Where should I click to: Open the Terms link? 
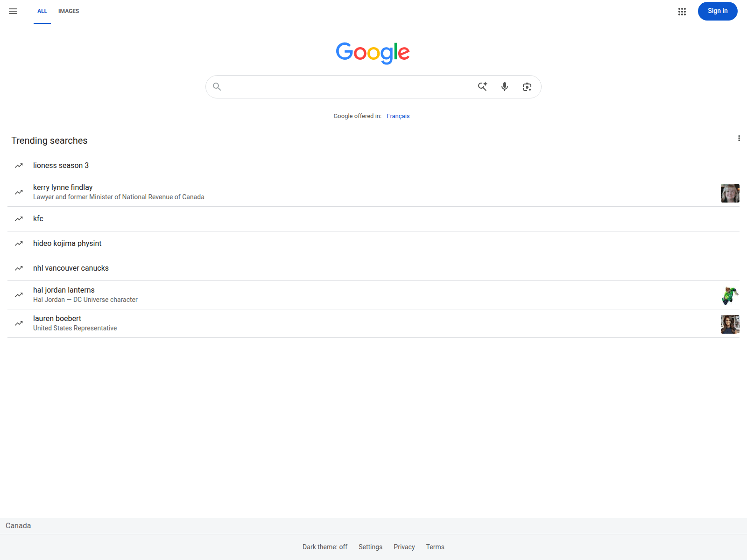tap(435, 547)
